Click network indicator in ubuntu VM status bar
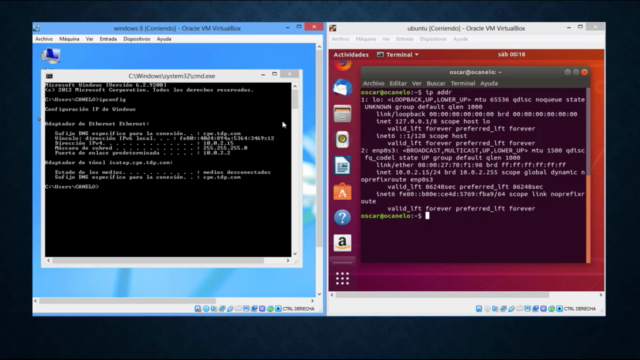This screenshot has height=360, width=640. pos(503,309)
